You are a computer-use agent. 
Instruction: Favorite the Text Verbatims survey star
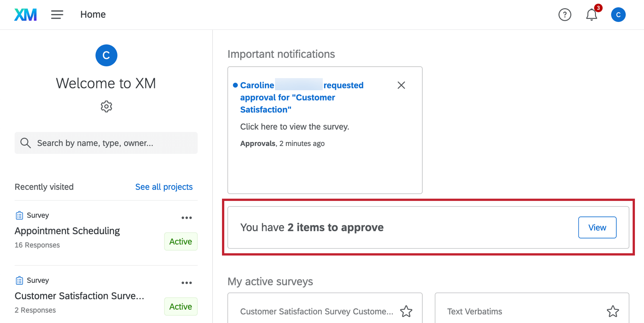613,311
